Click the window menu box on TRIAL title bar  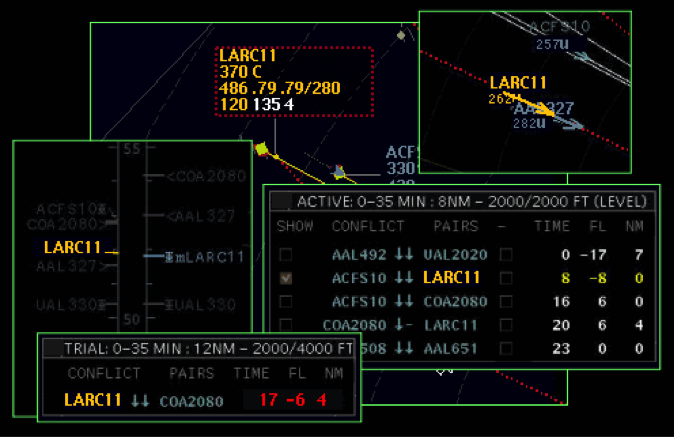(51, 348)
